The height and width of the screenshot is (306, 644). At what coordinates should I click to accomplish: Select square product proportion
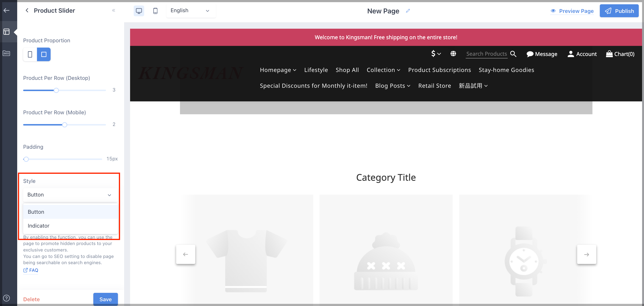click(x=44, y=54)
